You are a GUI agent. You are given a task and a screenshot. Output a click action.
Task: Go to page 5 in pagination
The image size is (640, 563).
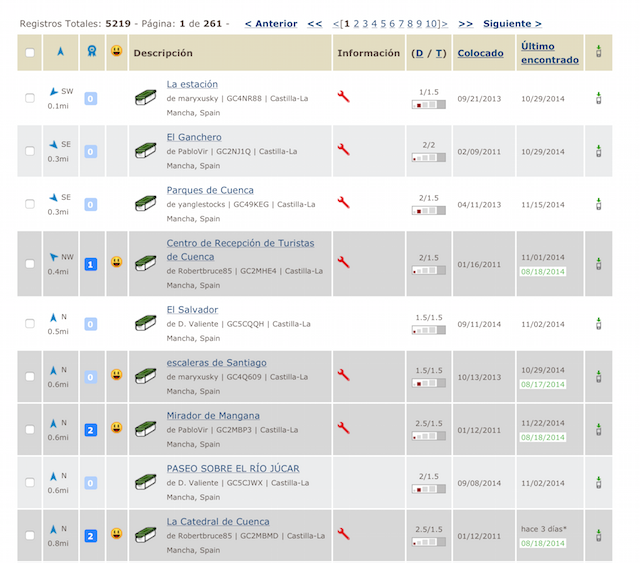[x=381, y=23]
